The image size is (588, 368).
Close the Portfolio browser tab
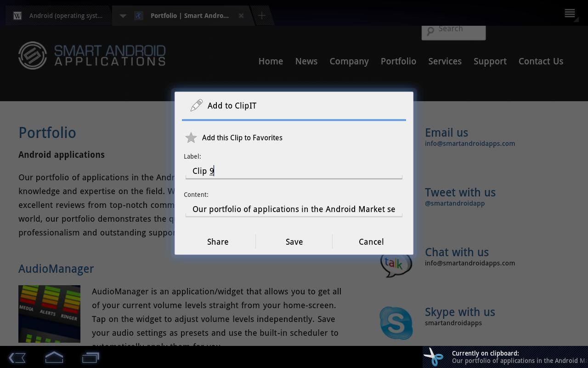point(241,16)
